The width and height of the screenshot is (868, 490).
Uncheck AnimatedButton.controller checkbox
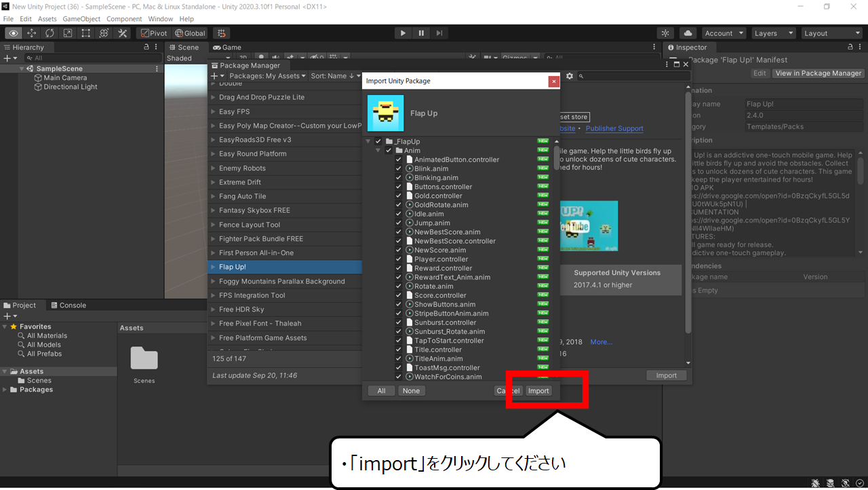(x=399, y=159)
